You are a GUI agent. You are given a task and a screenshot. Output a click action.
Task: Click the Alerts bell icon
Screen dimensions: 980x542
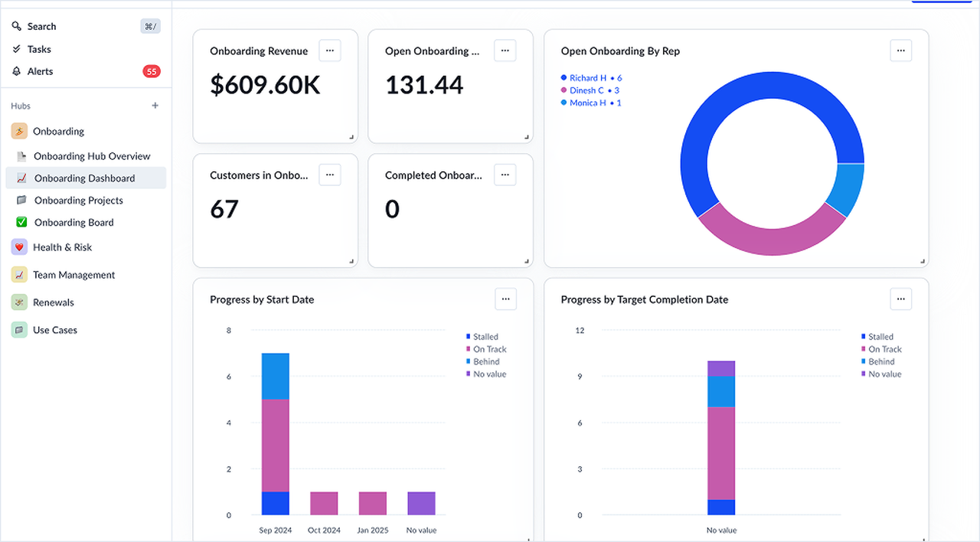tap(17, 71)
